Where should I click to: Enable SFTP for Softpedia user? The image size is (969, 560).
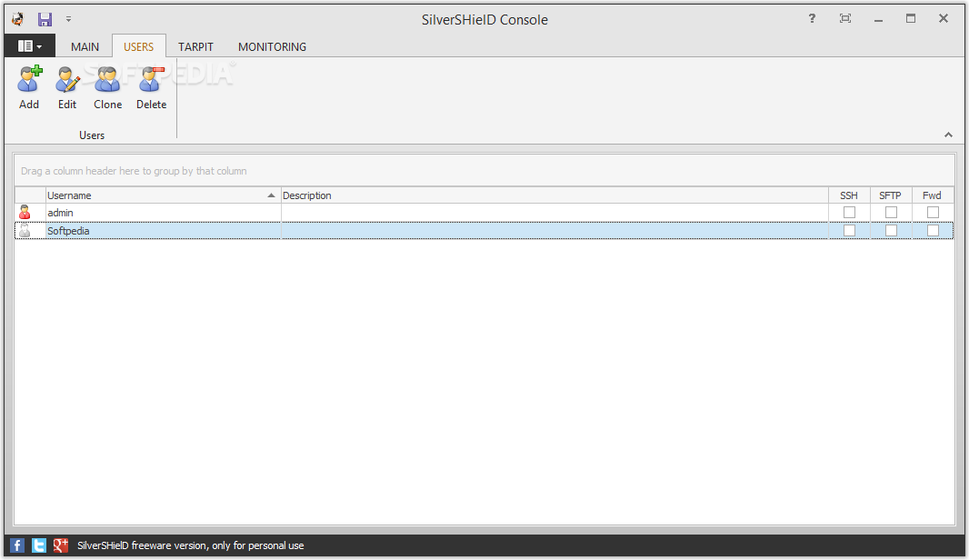point(891,231)
